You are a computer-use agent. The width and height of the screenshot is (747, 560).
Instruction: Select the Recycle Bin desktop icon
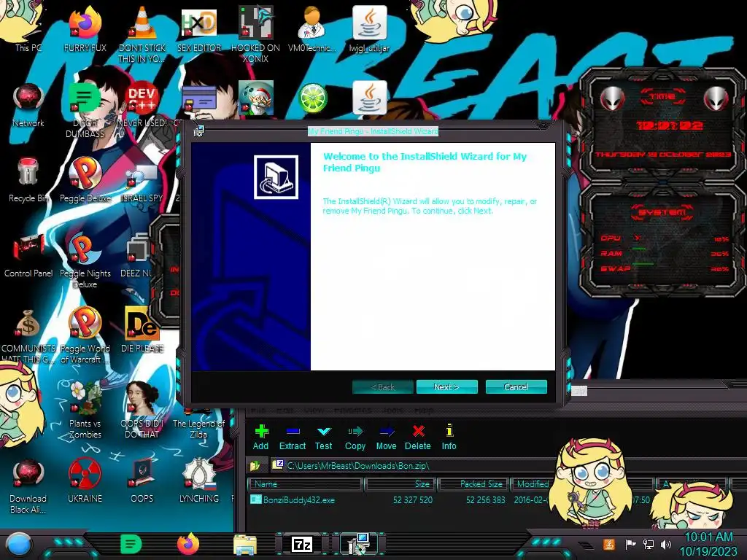28,180
